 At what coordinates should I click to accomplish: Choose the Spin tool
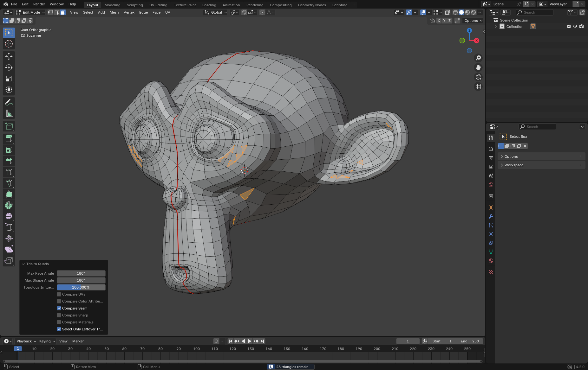coord(9,205)
